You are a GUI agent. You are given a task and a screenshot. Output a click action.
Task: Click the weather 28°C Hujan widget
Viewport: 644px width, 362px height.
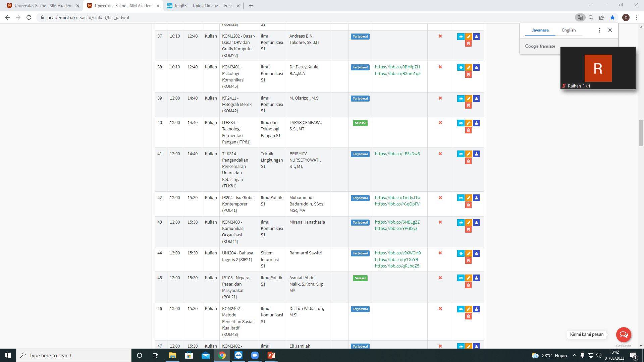pyautogui.click(x=549, y=355)
